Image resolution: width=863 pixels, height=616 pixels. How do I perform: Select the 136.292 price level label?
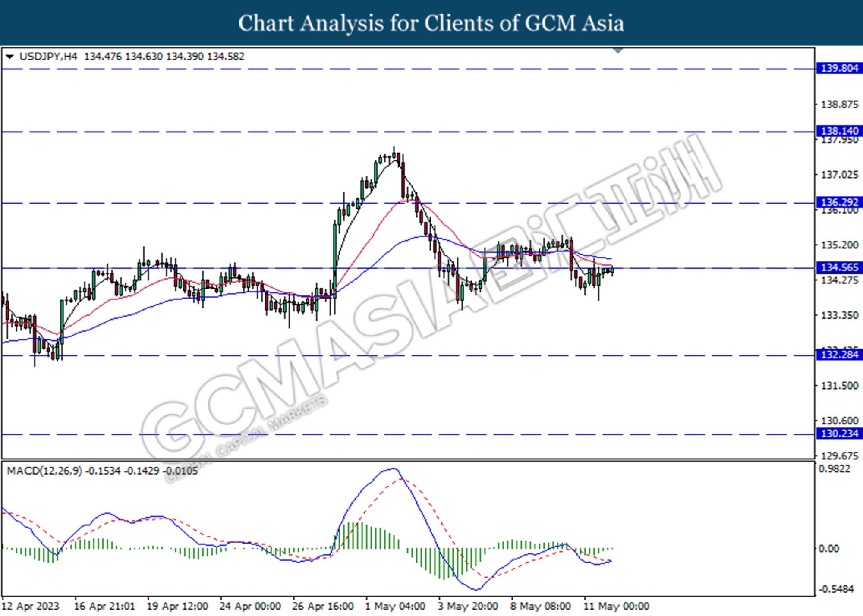point(839,202)
